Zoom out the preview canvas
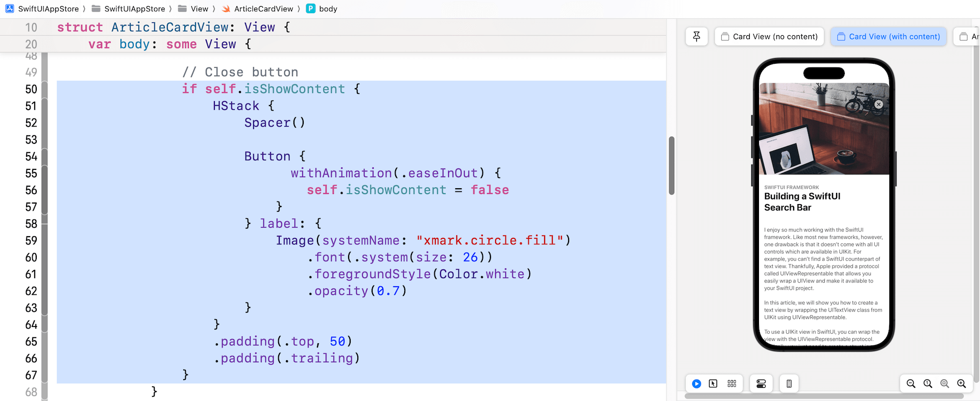Image resolution: width=980 pixels, height=401 pixels. pos(911,384)
